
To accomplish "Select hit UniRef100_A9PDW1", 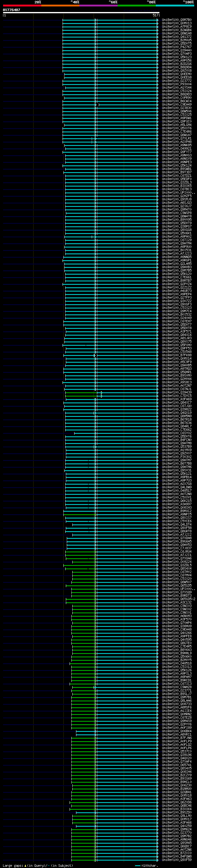I will pyautogui.click(x=177, y=118).
